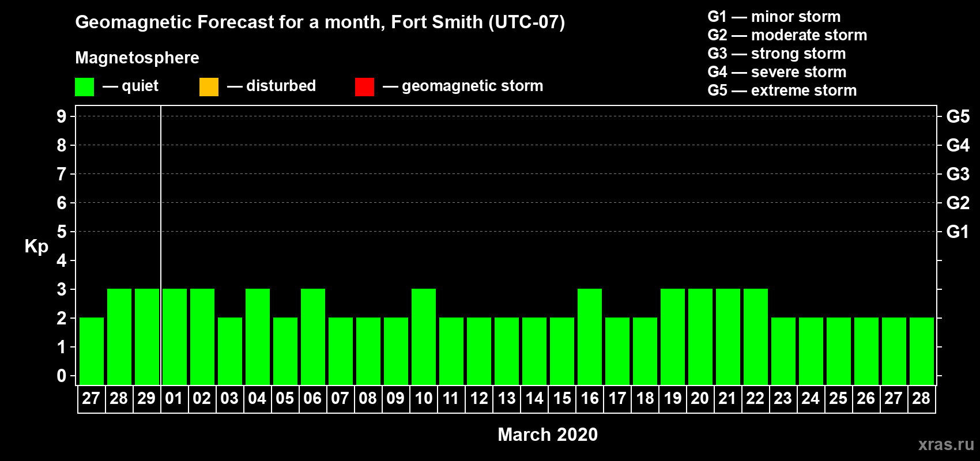Screen dimensions: 980x461
Task: Click date label 22
Action: [x=755, y=398]
